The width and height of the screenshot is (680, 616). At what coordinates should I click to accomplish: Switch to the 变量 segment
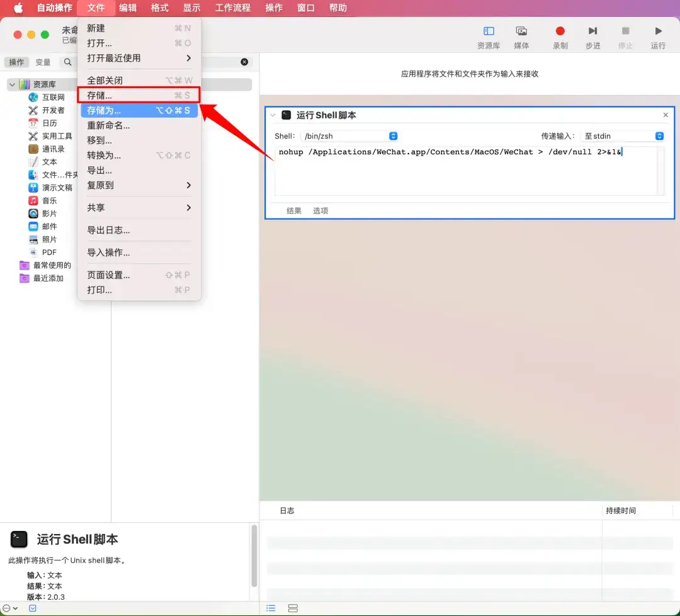[x=43, y=62]
